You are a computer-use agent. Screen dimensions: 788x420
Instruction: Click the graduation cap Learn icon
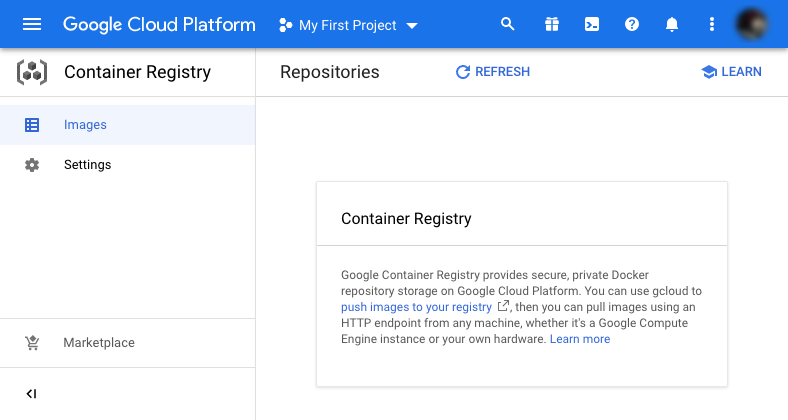709,72
